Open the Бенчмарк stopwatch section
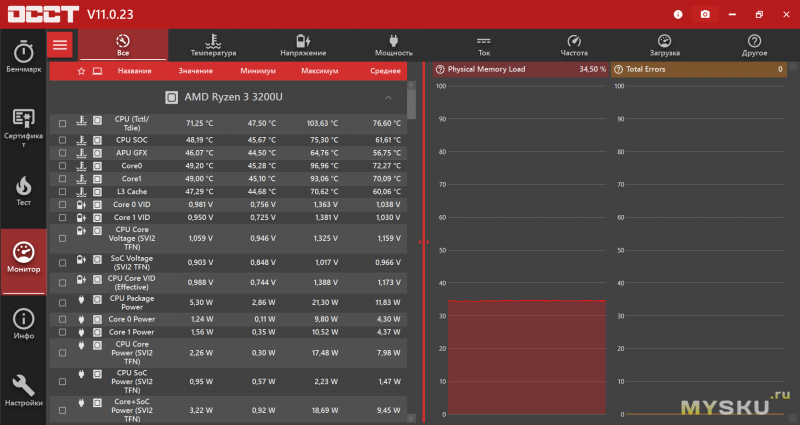This screenshot has height=425, width=800. tap(23, 57)
